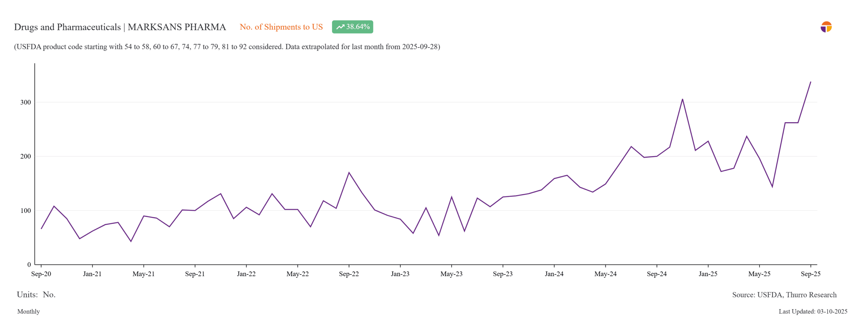
Task: Click the 'Last Updated: 03-10-2025' text
Action: coord(813,311)
